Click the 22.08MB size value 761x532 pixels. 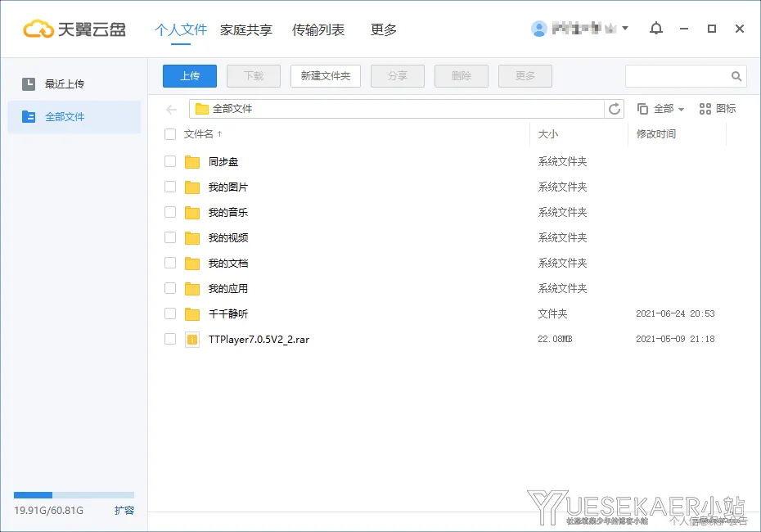coord(555,339)
